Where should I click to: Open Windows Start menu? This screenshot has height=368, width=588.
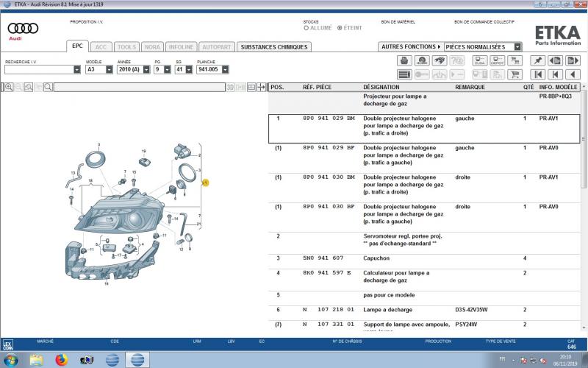tap(10, 360)
